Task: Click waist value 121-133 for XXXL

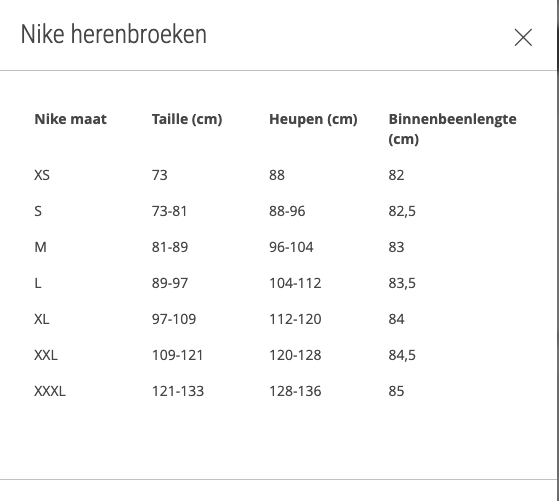Action: (178, 391)
